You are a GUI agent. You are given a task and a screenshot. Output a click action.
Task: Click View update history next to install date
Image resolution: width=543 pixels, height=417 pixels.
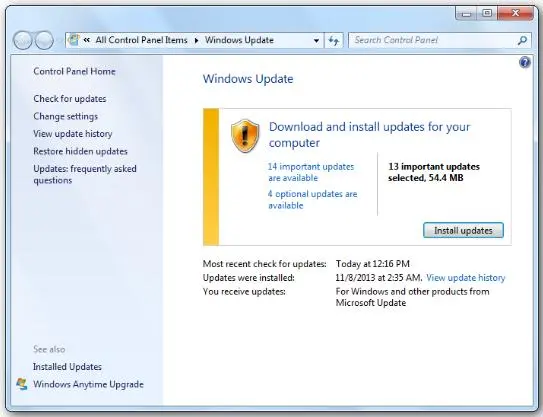tap(465, 278)
